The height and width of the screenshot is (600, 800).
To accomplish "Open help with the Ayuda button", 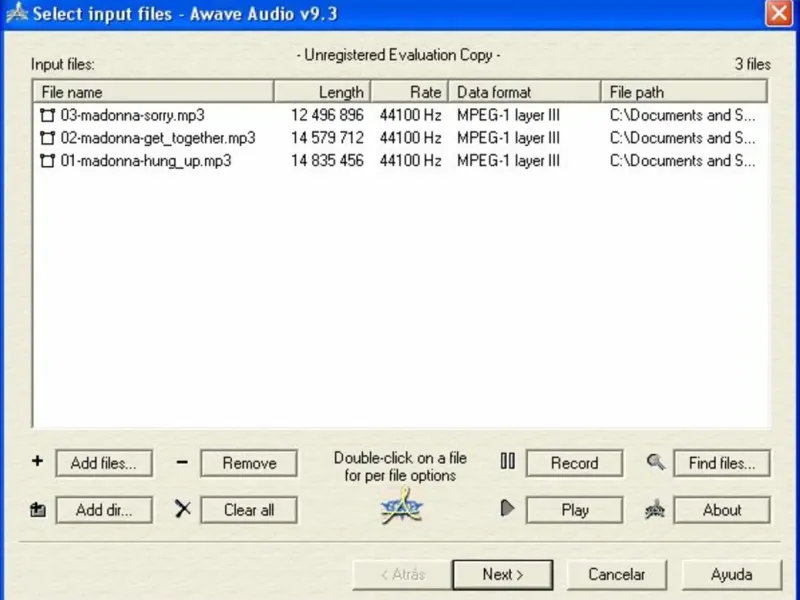I will coord(732,574).
